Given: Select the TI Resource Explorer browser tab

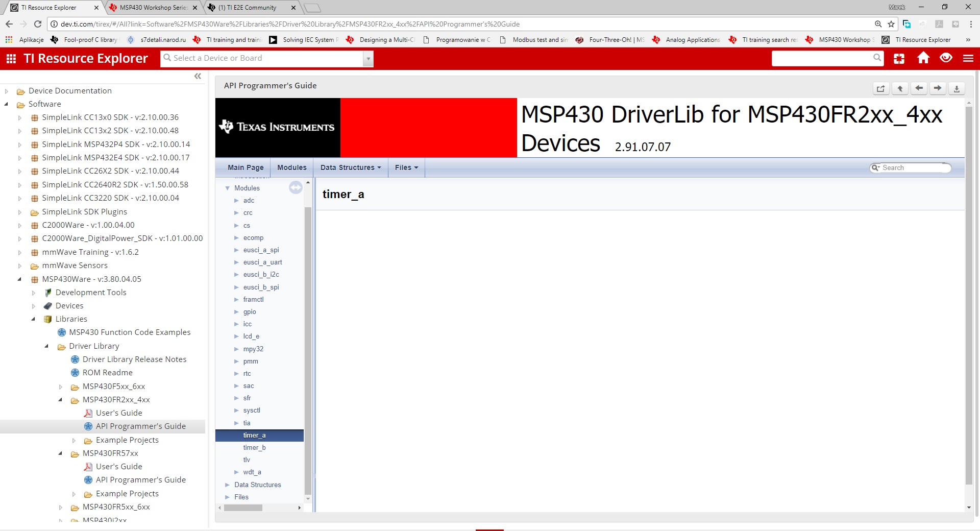Looking at the screenshot, I should (x=54, y=8).
